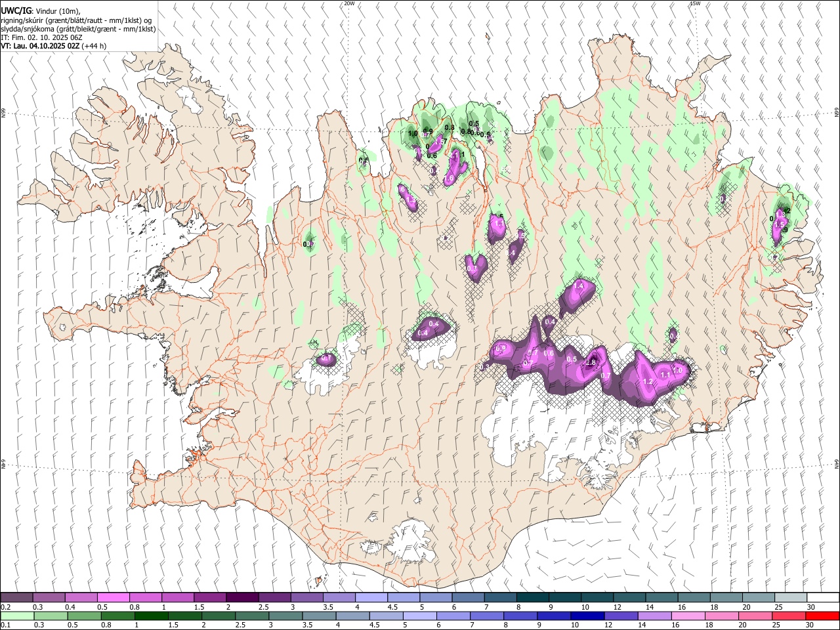Select the medium green 0.5–0.8 rain swatch
840x630 pixels.
click(x=85, y=616)
